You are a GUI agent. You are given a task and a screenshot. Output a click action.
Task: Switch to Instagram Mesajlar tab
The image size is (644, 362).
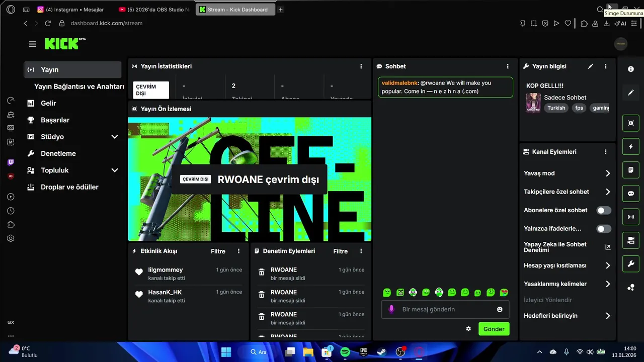[70, 10]
